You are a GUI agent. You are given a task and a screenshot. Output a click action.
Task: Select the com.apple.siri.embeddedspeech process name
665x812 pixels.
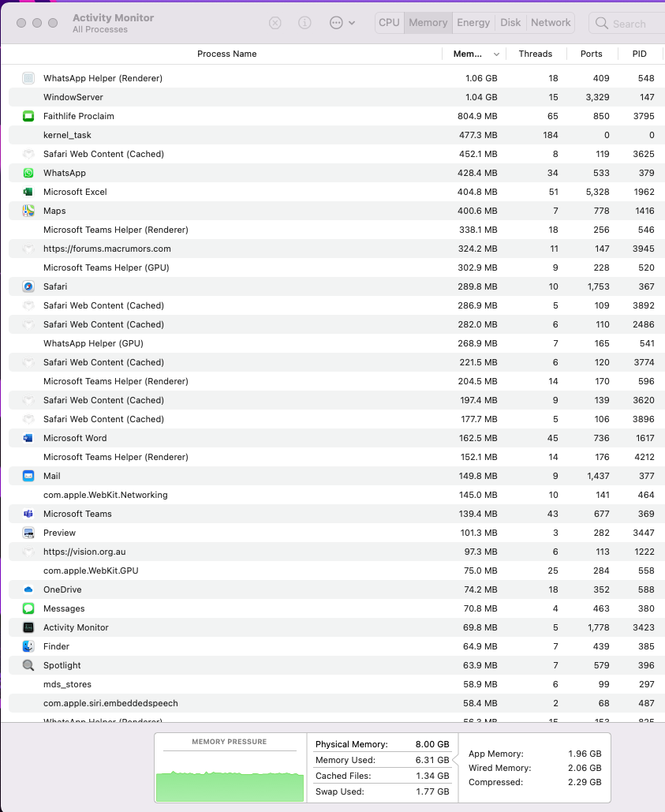[110, 703]
